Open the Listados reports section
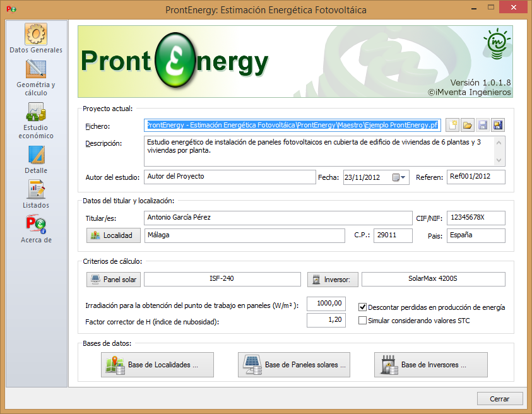This screenshot has height=414, width=532. coord(36,194)
